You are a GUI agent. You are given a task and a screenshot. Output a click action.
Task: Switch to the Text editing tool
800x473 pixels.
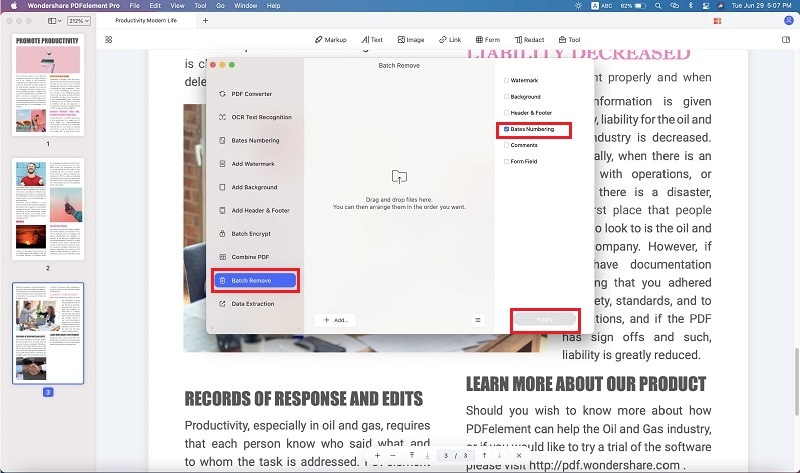point(372,39)
